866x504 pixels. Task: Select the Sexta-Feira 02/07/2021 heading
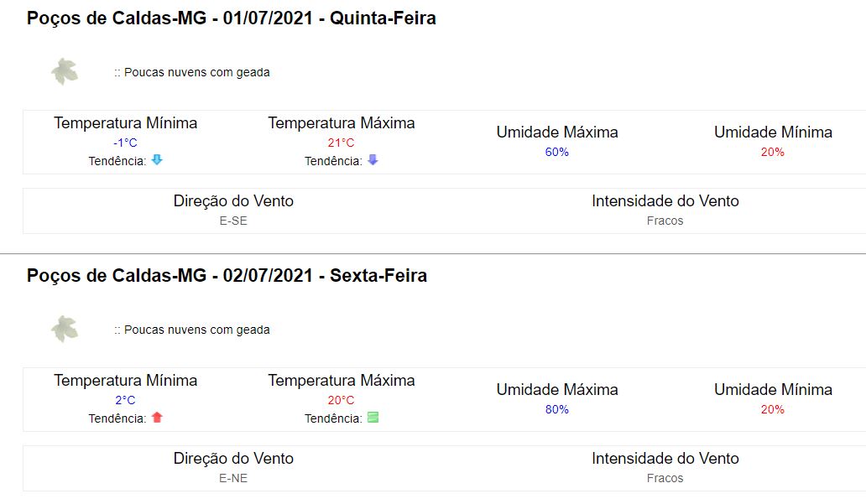[x=227, y=275]
